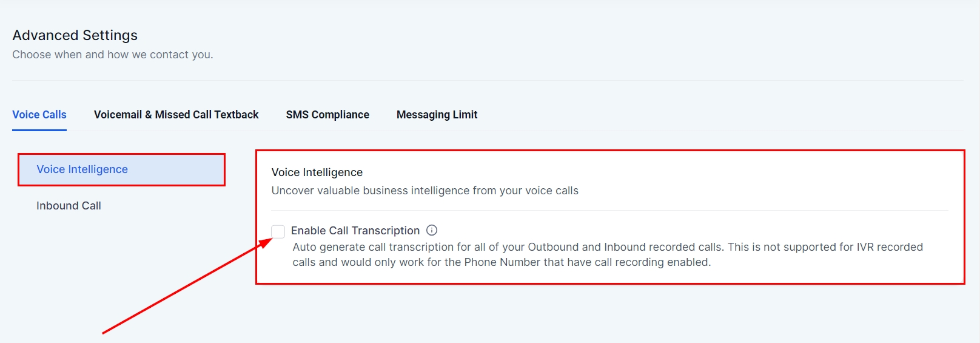Click the Advanced Settings page heading
980x343 pixels.
75,35
